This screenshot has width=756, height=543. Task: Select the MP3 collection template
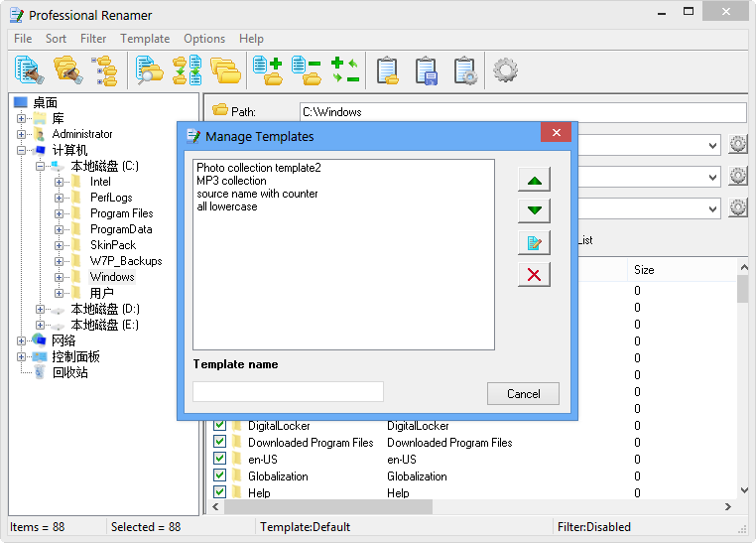pyautogui.click(x=231, y=181)
